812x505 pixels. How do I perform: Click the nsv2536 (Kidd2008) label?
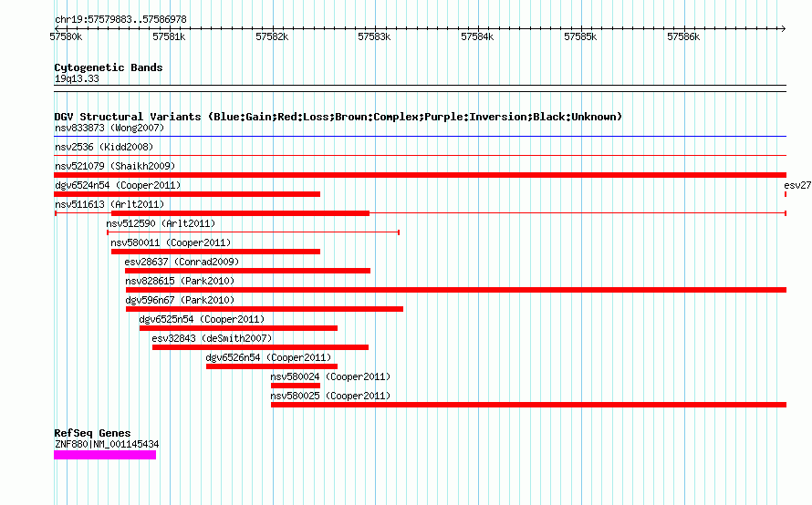pyautogui.click(x=104, y=147)
